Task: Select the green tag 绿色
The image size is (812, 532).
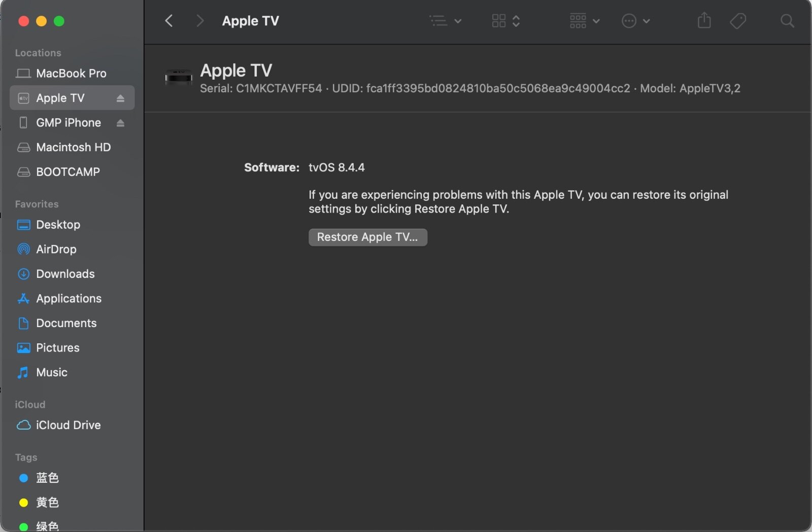Action: tap(72, 525)
